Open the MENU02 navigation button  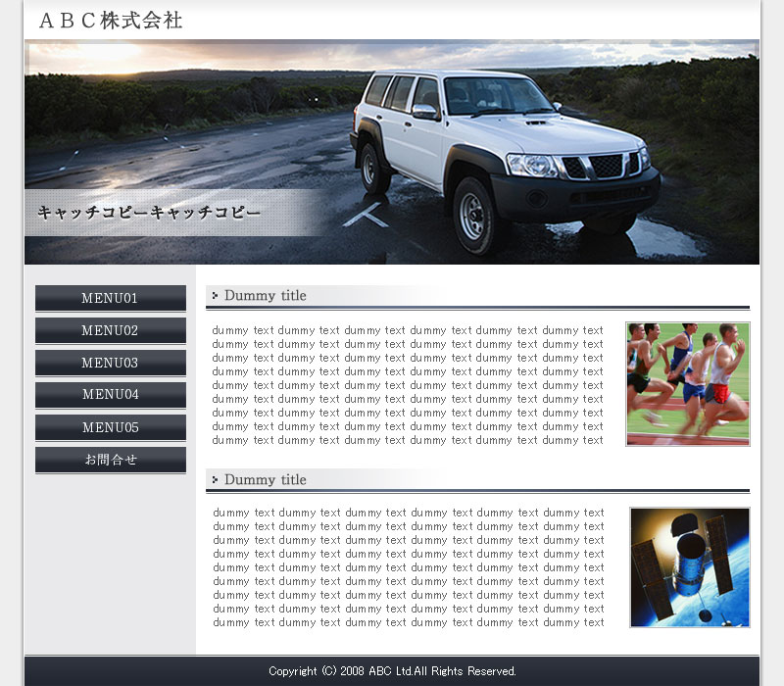pyautogui.click(x=111, y=330)
